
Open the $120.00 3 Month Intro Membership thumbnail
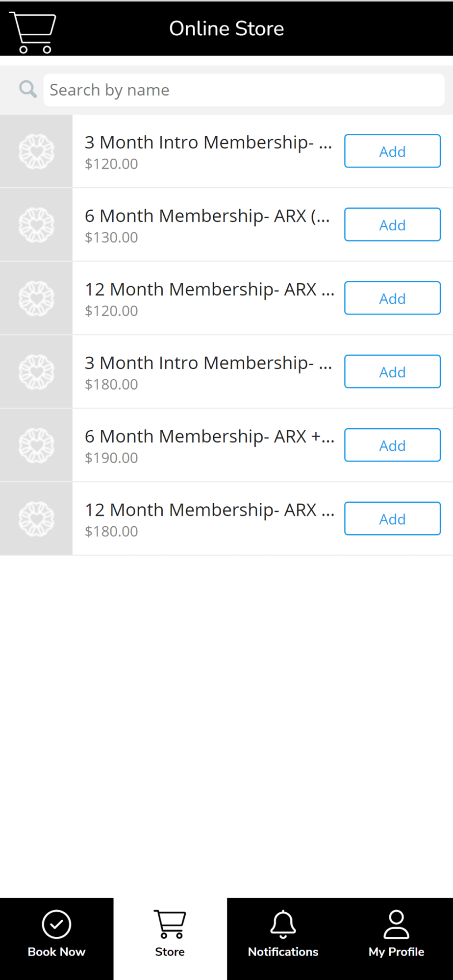[x=36, y=151]
